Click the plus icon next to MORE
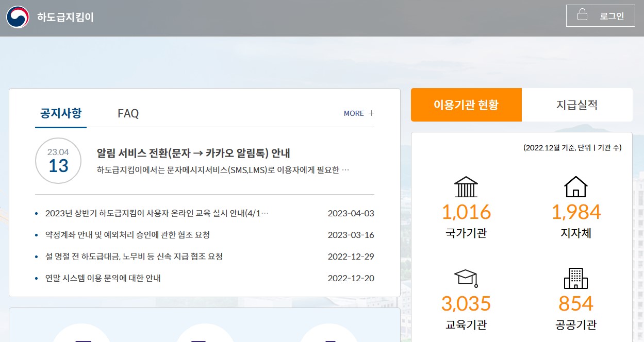This screenshot has width=644, height=342. point(371,113)
